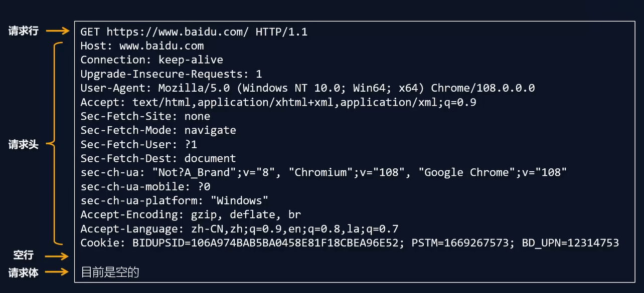Select the Sec-Fetch-Mode: navigate line
The image size is (644, 293).
point(158,130)
